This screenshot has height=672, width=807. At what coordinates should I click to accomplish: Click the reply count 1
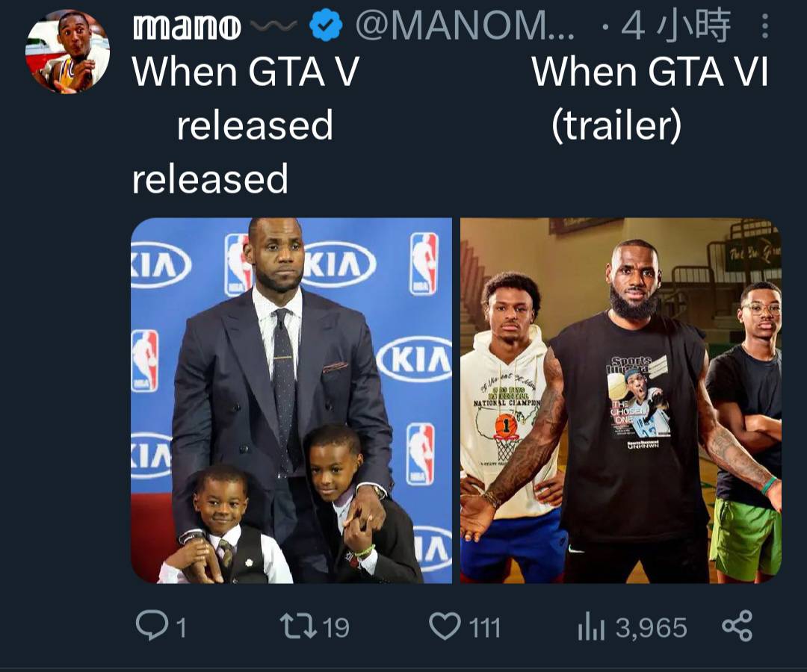181,628
